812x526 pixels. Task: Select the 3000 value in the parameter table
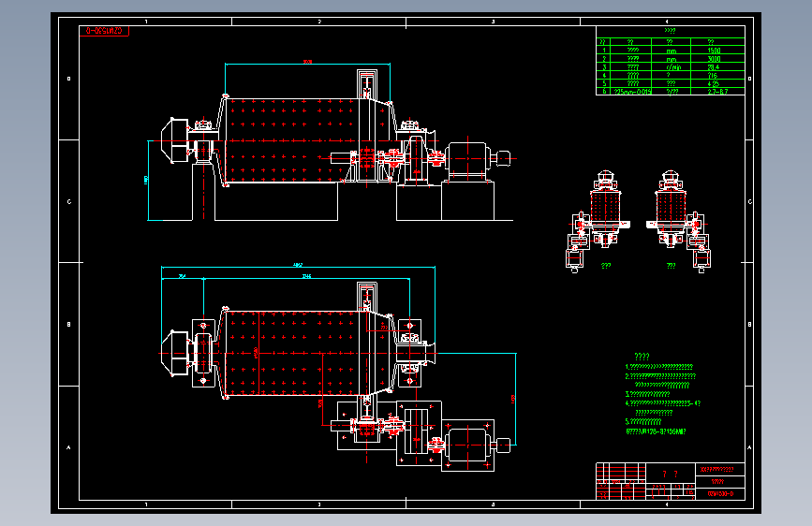click(714, 59)
